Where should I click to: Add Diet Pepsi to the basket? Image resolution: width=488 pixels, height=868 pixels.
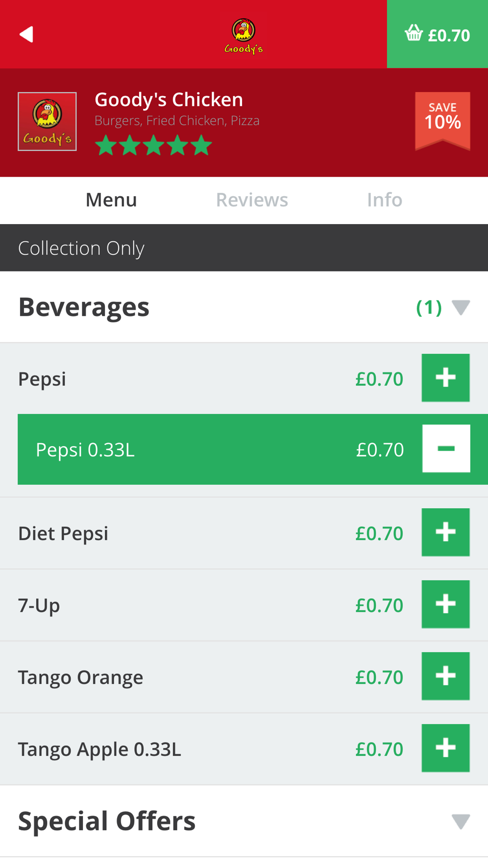coord(445,532)
